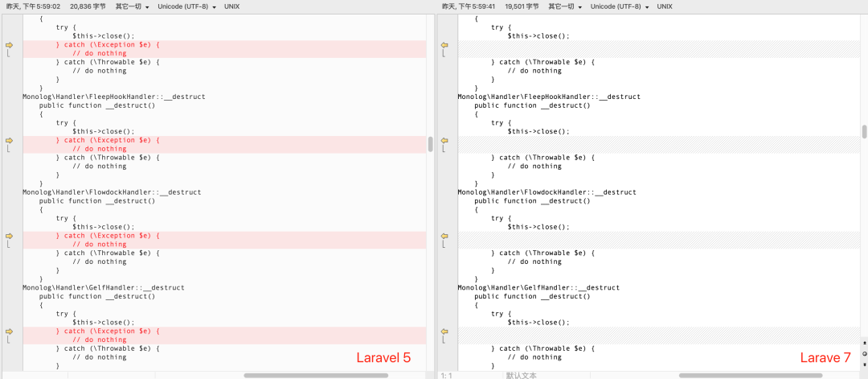
Task: Click left gutter arrow beside FlowdockHandler catch block
Action: (10, 236)
